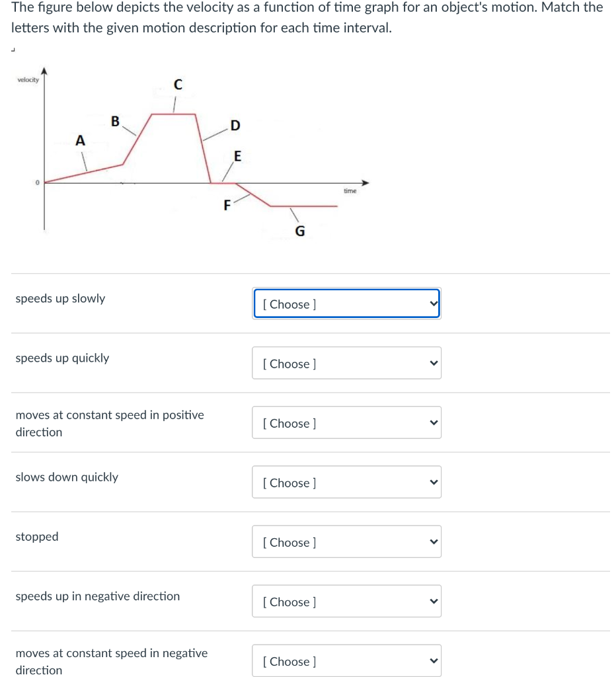Open the 'moves at constant speed in positive direction' dropdown

click(346, 422)
